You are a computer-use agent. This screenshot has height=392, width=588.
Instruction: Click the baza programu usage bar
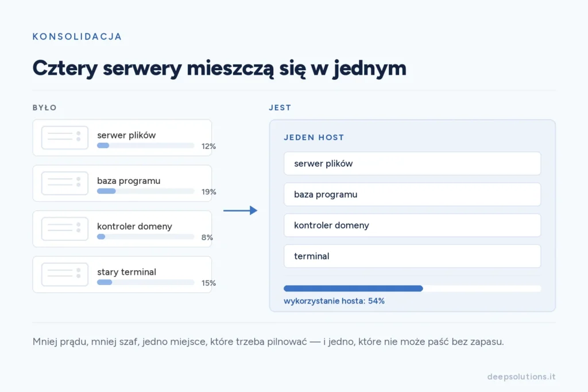(145, 191)
